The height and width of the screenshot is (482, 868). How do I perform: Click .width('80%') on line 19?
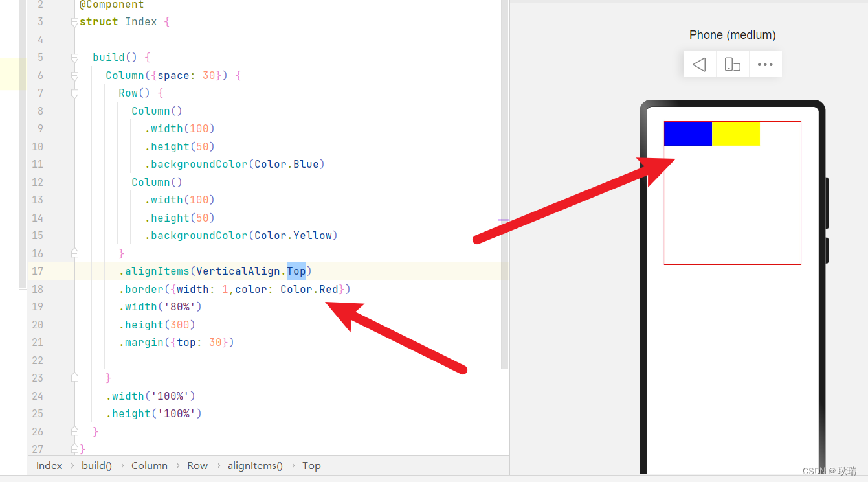pos(161,306)
